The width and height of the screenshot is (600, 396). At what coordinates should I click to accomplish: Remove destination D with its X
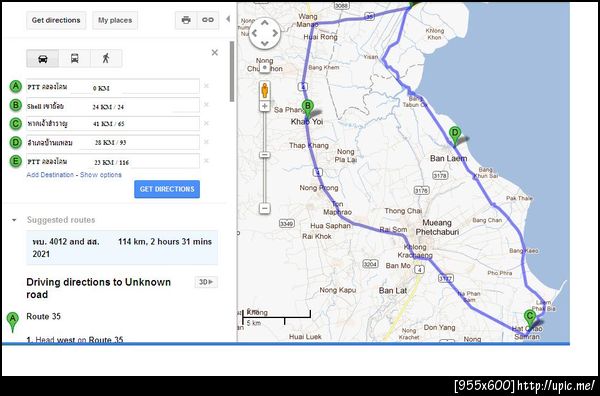(206, 142)
